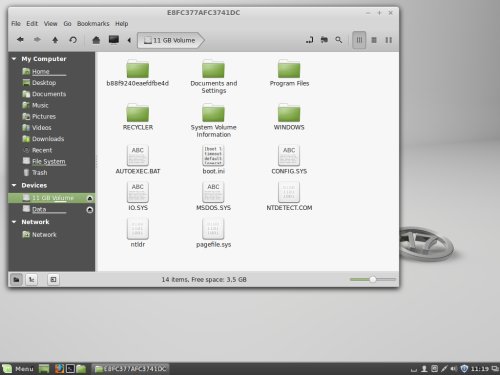The image size is (500, 375).
Task: Select the System Volume Information folder
Action: (214, 121)
